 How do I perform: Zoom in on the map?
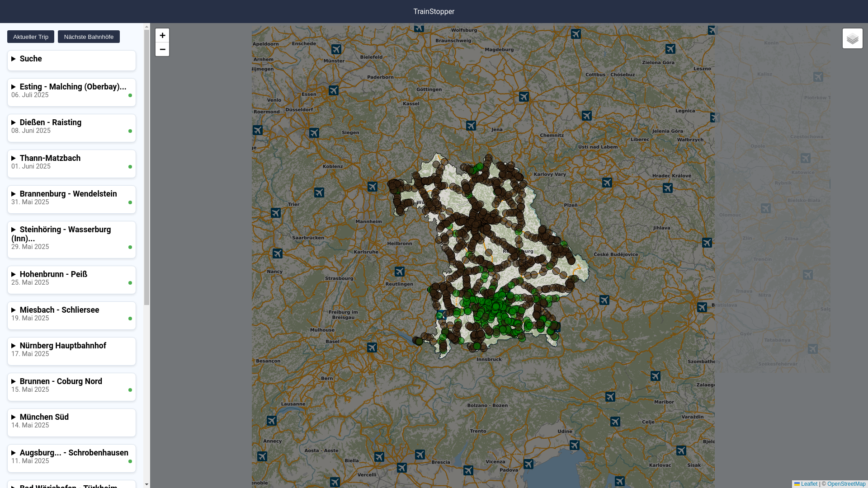click(162, 35)
